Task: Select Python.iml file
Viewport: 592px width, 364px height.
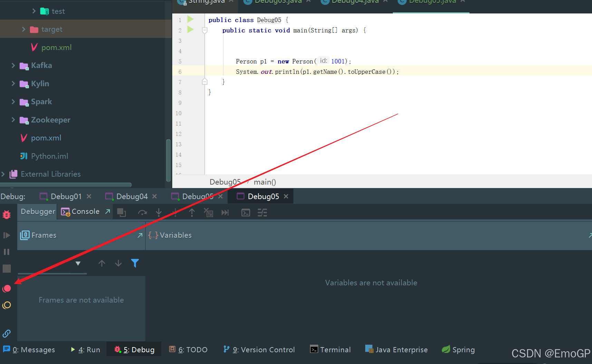Action: pyautogui.click(x=49, y=156)
